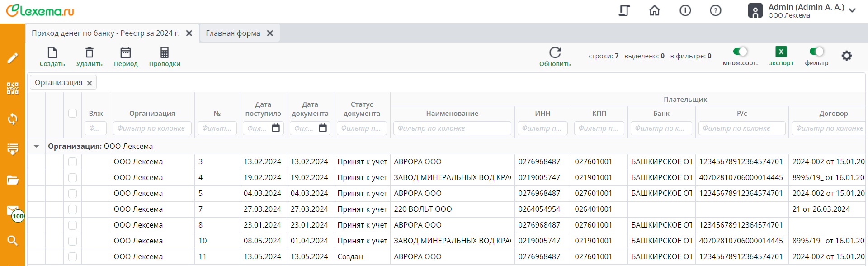Click the Удалить trash icon
Viewport: 868px width, 266px height.
click(89, 53)
